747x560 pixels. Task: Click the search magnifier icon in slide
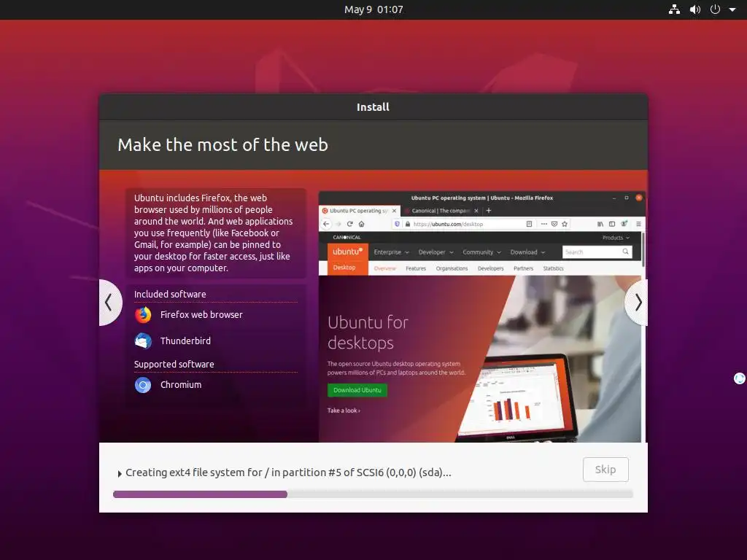click(x=625, y=252)
